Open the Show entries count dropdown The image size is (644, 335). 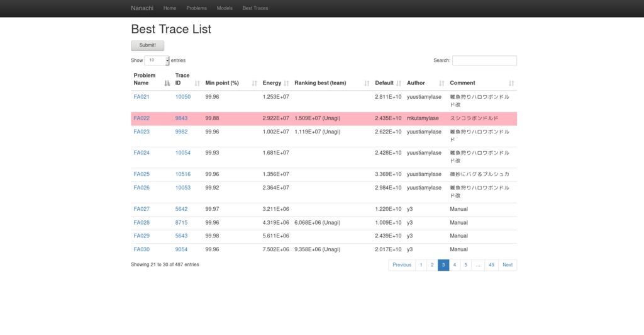click(157, 60)
